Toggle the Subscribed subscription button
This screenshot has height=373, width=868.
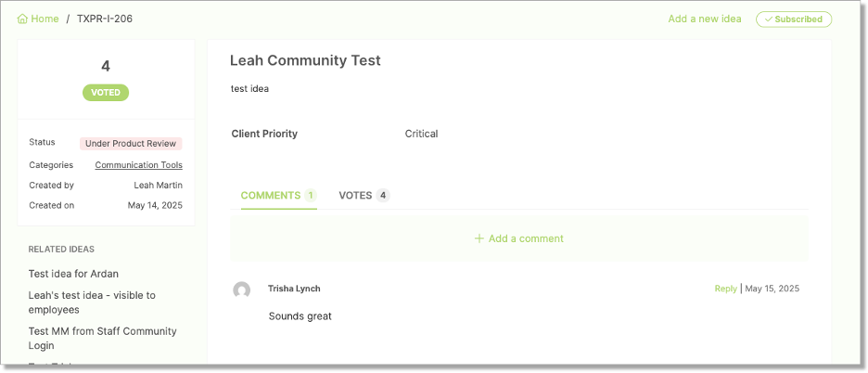pos(794,19)
